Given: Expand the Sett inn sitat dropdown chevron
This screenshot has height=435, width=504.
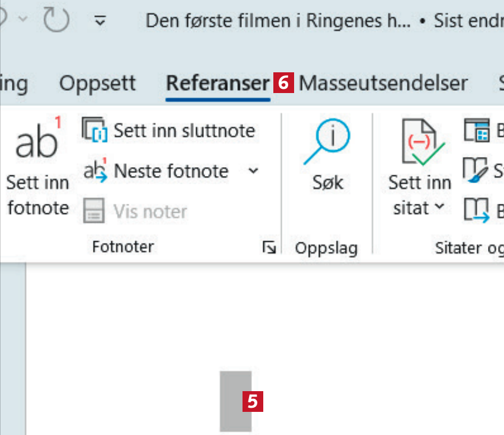Looking at the screenshot, I should tap(439, 207).
